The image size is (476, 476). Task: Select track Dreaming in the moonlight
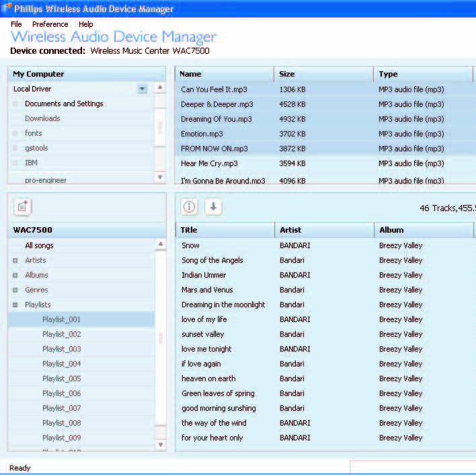(223, 305)
